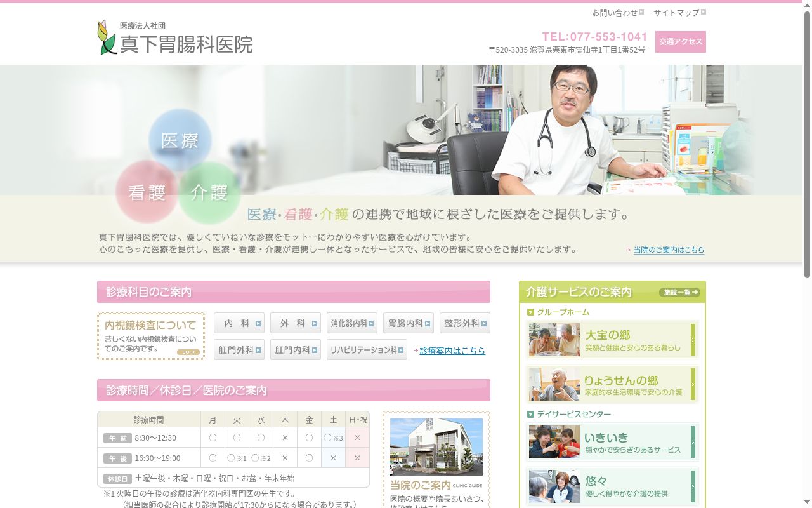Viewport: 812px width, 508px height.
Task: Follow the 当院のご案内はこちら link
Action: point(669,250)
